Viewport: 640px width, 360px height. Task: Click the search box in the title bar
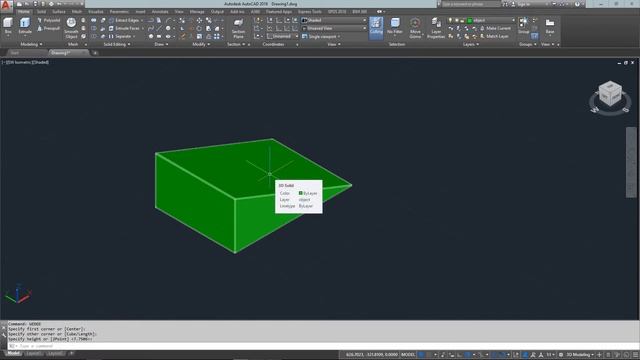click(x=471, y=4)
